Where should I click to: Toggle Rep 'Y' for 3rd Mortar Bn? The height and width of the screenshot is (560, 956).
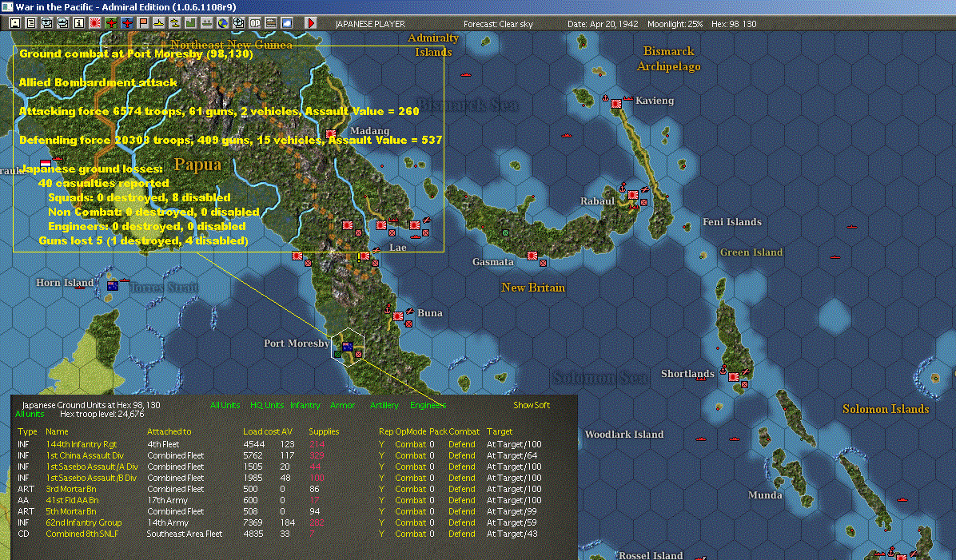381,489
